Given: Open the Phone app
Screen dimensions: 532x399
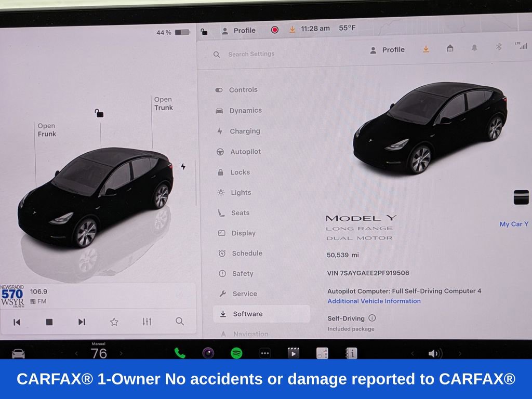Looking at the screenshot, I should point(180,353).
